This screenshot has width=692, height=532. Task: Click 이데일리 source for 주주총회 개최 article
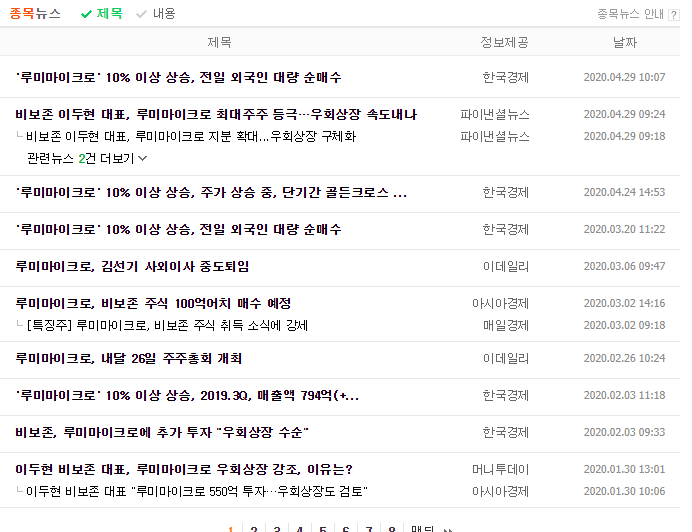[506, 358]
